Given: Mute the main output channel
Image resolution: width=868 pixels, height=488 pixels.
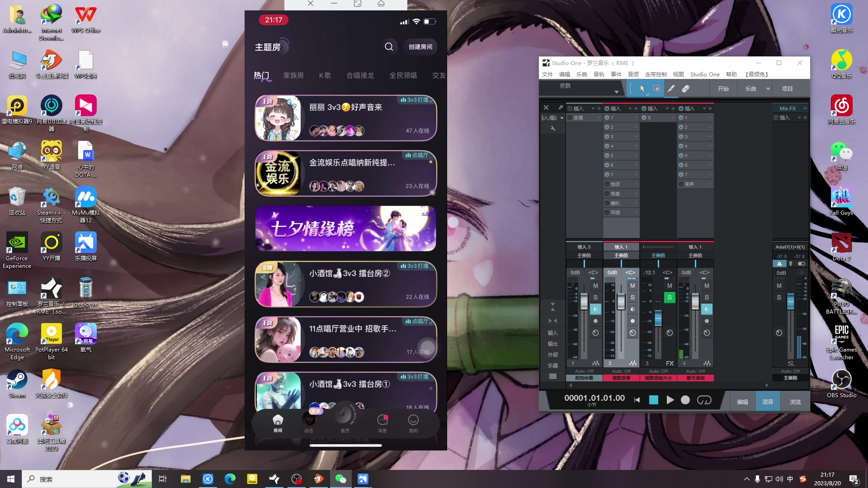Looking at the screenshot, I should click(779, 286).
